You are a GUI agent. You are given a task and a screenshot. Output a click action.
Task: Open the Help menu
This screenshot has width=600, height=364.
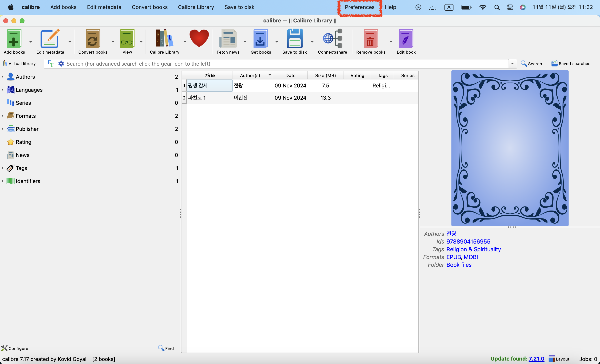pyautogui.click(x=390, y=7)
